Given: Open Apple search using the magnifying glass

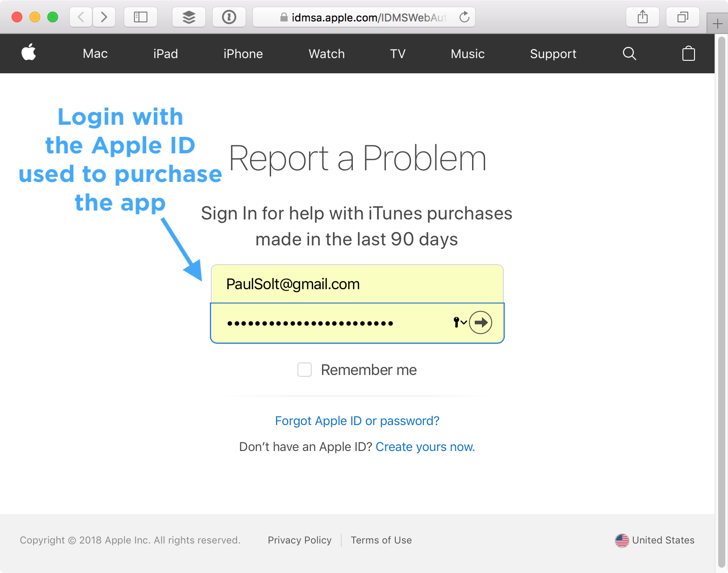Looking at the screenshot, I should coord(629,54).
